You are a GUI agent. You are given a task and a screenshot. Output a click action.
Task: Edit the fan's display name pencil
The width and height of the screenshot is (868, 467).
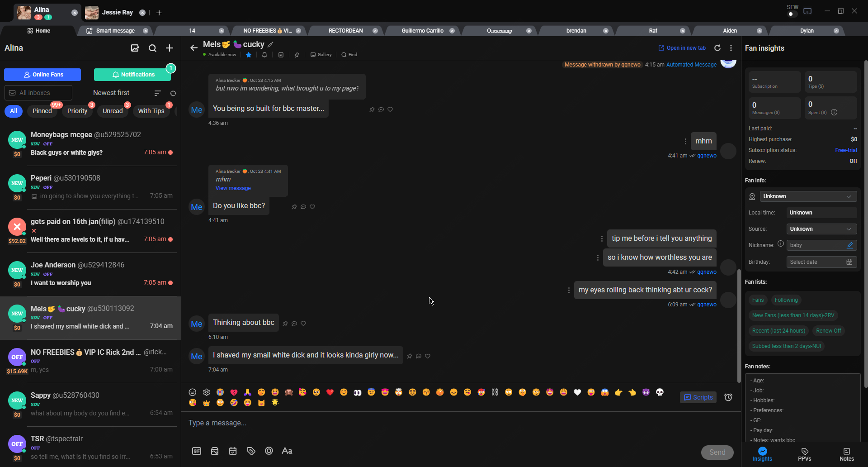pos(270,44)
